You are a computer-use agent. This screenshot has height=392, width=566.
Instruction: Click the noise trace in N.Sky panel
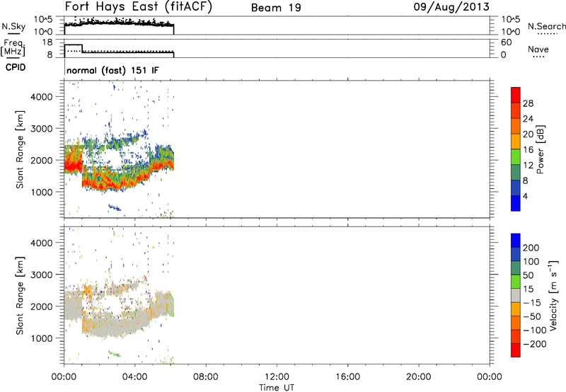point(119,23)
